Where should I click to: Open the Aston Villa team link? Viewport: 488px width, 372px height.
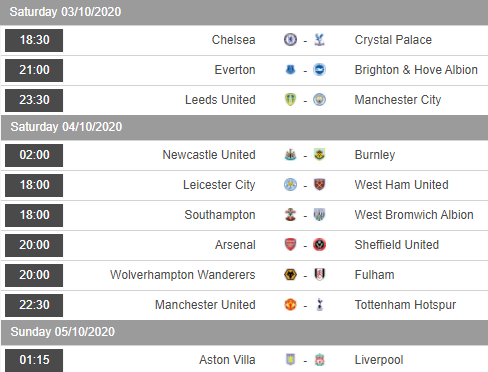[227, 360]
